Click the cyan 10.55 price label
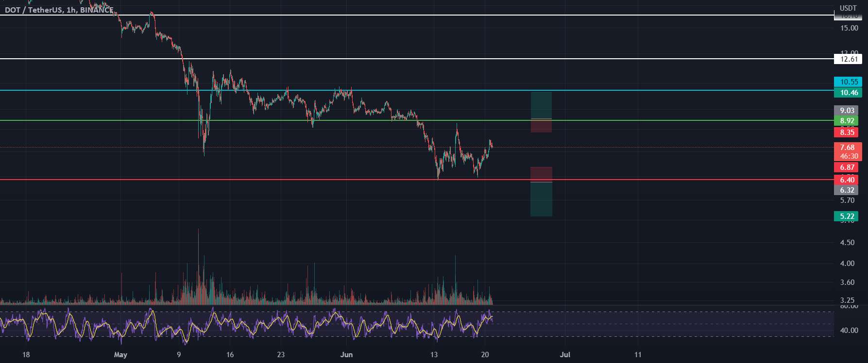Image resolution: width=868 pixels, height=363 pixels. [848, 82]
